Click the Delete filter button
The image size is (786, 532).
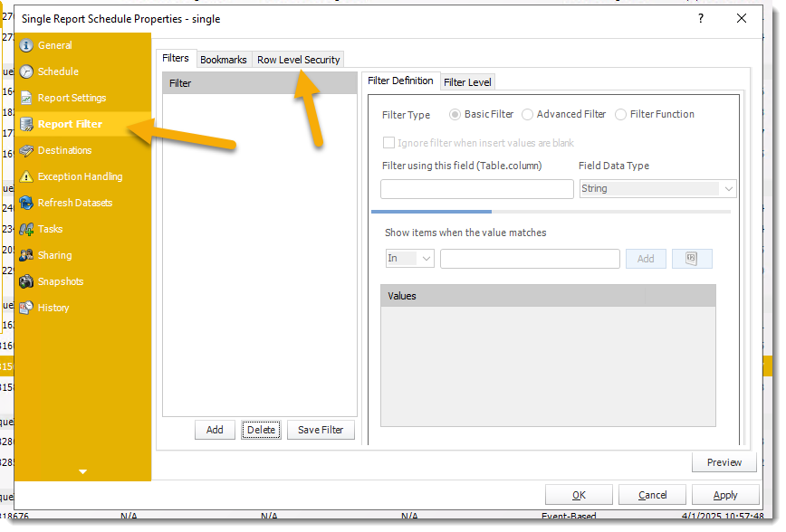tap(261, 430)
